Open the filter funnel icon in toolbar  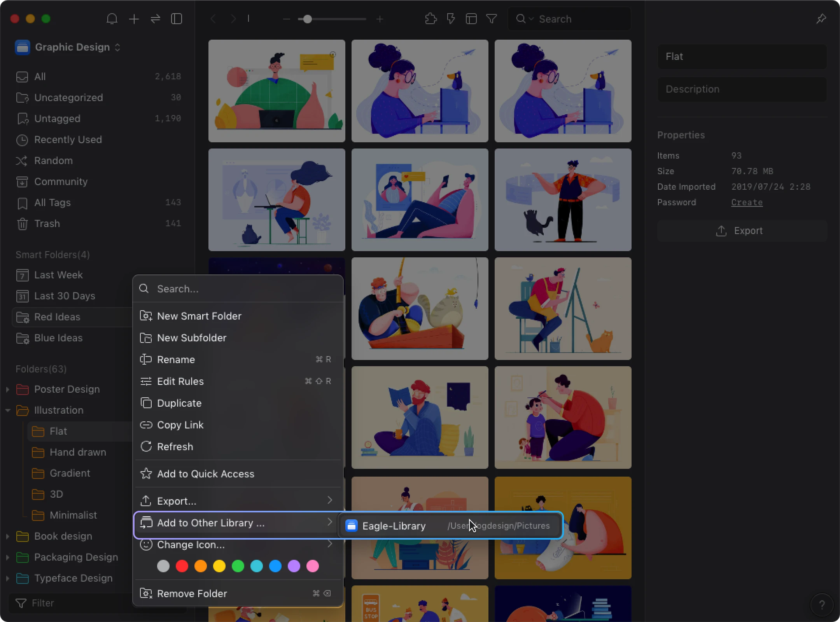492,19
